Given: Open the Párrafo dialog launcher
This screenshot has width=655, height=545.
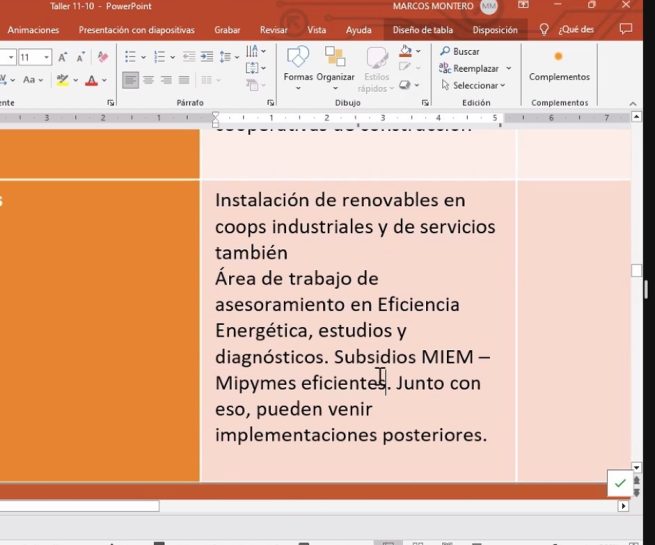Looking at the screenshot, I should tap(271, 103).
